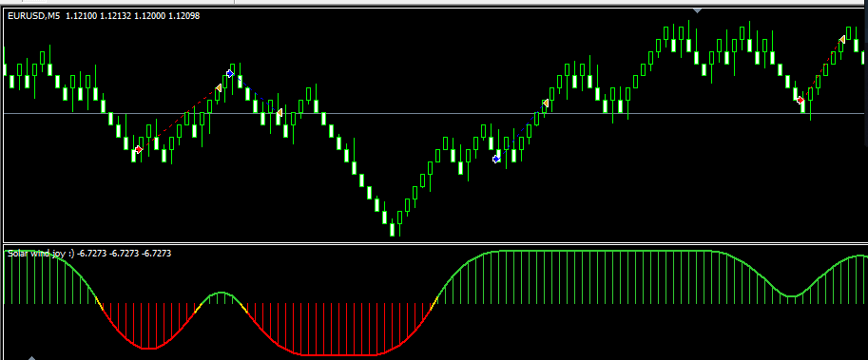
Task: Click the divider between the chart and indicator window
Action: (x=434, y=243)
